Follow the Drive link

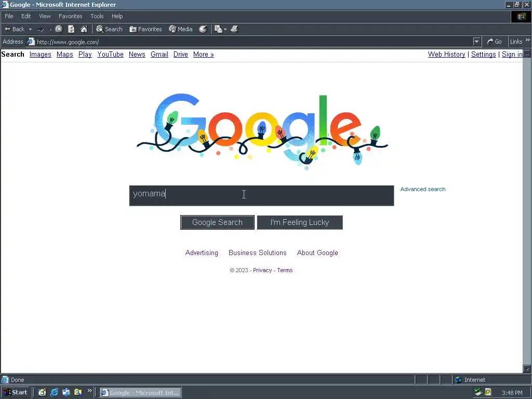coord(180,54)
